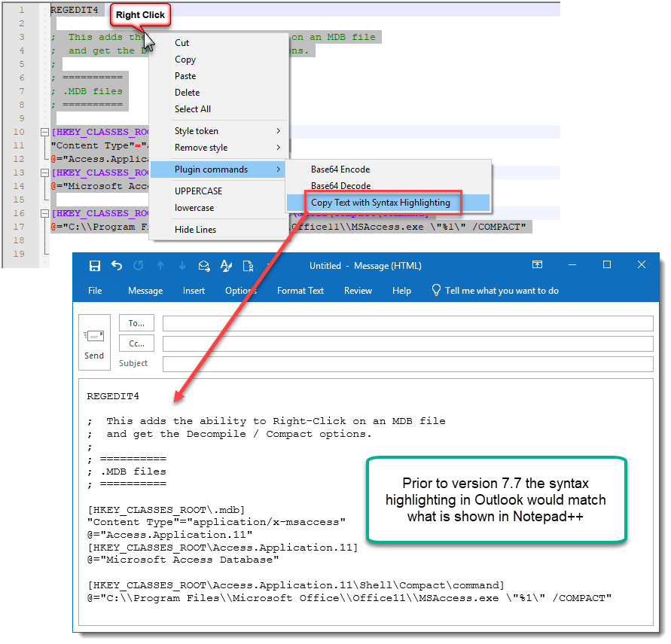Collapse the fold marker on line 13
Viewport: 671px width, 644px height.
pos(44,172)
